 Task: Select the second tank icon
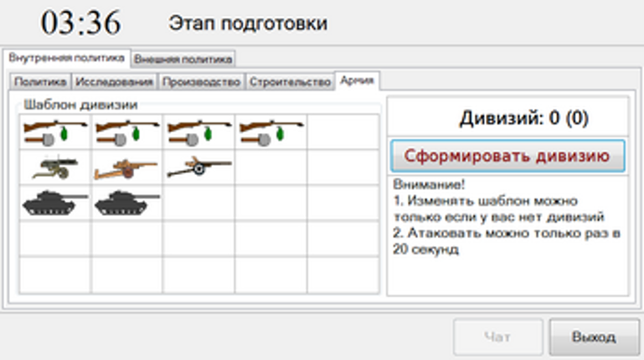click(127, 203)
